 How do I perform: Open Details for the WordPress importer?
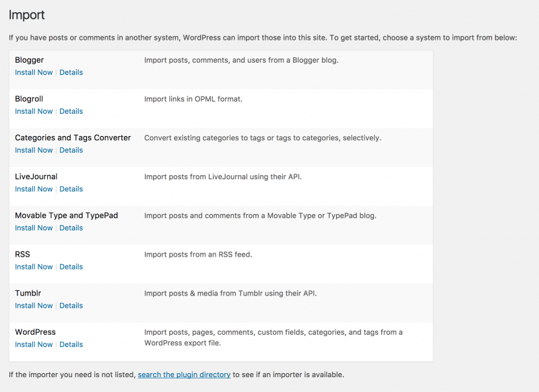point(71,344)
